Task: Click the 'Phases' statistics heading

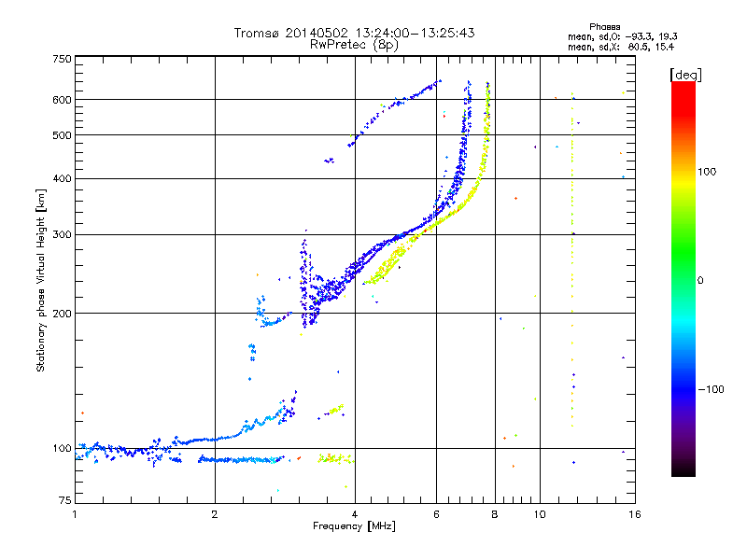Action: point(604,27)
